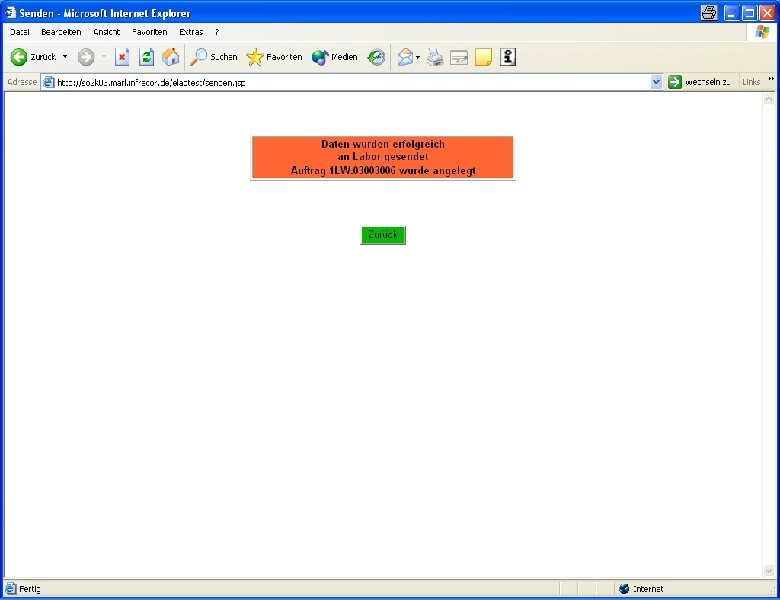This screenshot has height=600, width=780.
Task: Click the IE icon in title bar
Action: tap(10, 12)
